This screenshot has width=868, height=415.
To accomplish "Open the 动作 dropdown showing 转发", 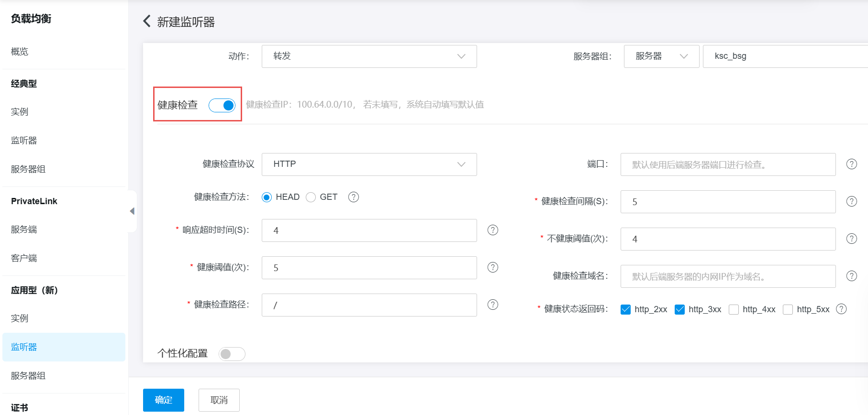I will 369,56.
